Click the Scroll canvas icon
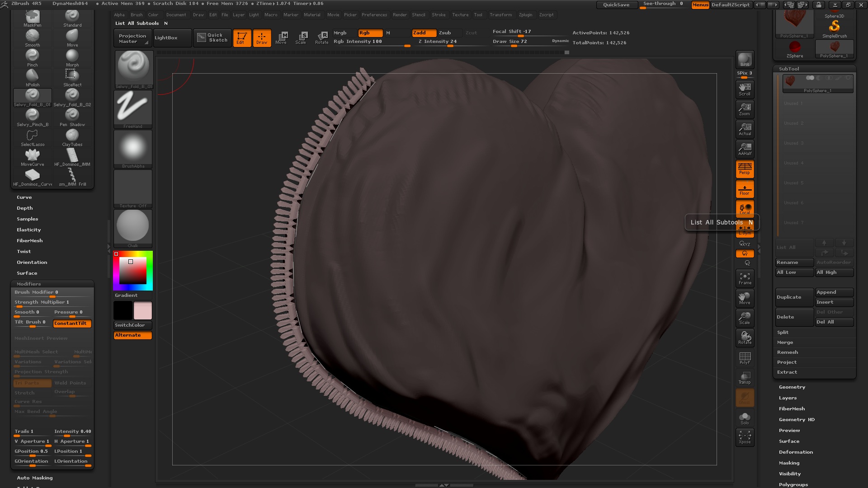The height and width of the screenshot is (488, 868). pyautogui.click(x=745, y=89)
